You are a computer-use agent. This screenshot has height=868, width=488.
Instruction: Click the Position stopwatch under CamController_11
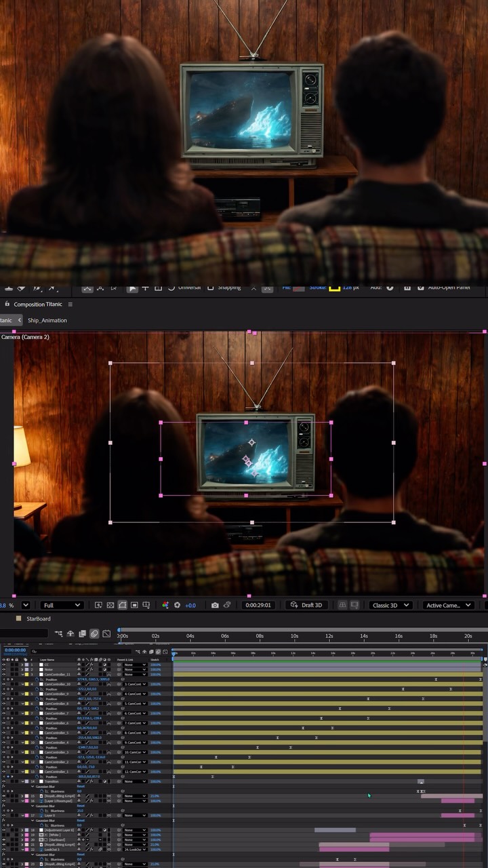click(37, 679)
